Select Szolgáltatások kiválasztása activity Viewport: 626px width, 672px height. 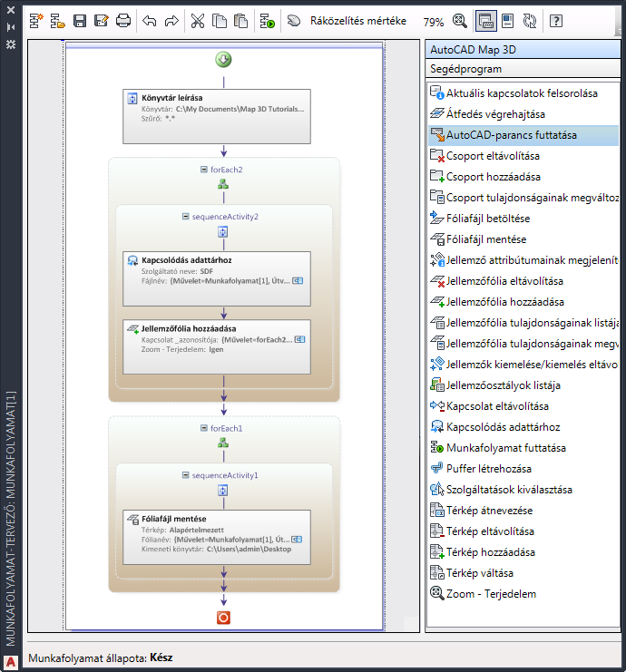coord(523,490)
